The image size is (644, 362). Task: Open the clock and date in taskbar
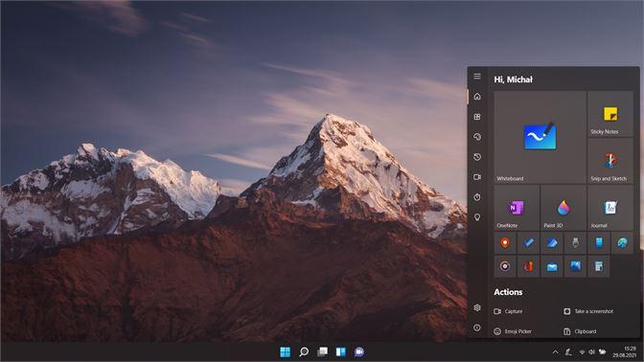coord(624,351)
